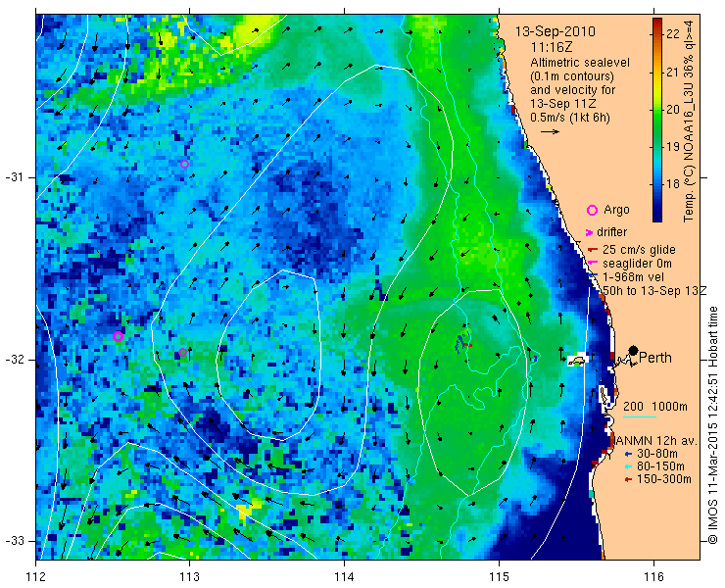
Task: Click the date text 13-Sep-2010
Action: pos(556,31)
